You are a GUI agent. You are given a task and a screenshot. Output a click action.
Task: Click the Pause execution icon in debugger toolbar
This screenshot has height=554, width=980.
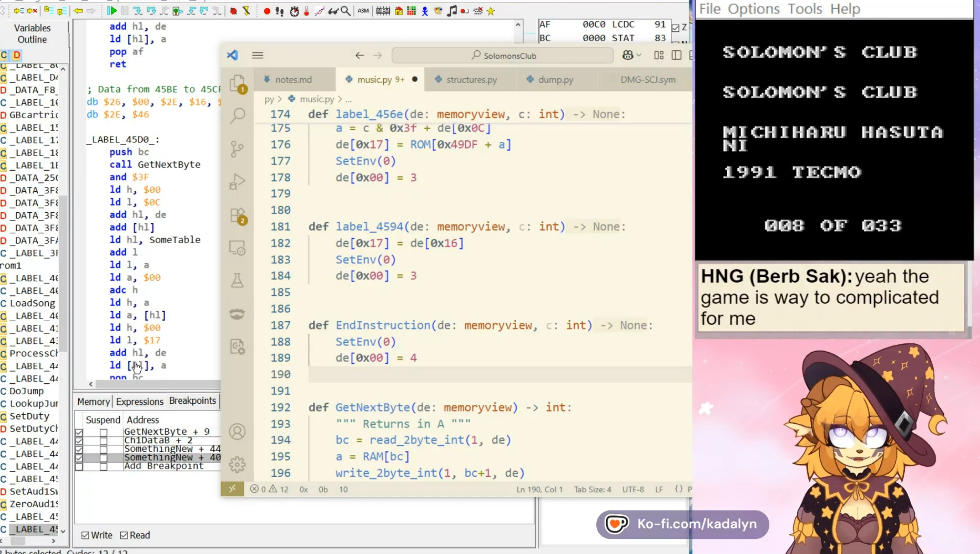(125, 11)
